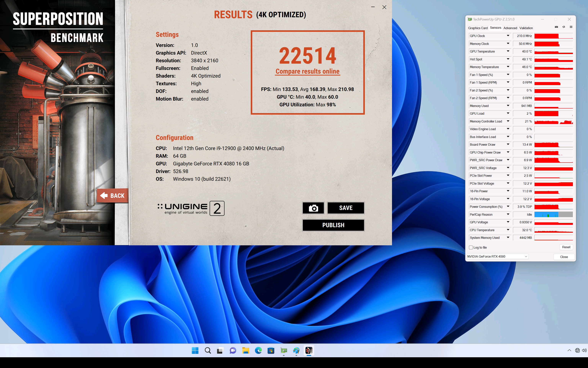Image resolution: width=588 pixels, height=368 pixels.
Task: Click the Close button in GPU-Z
Action: point(564,257)
